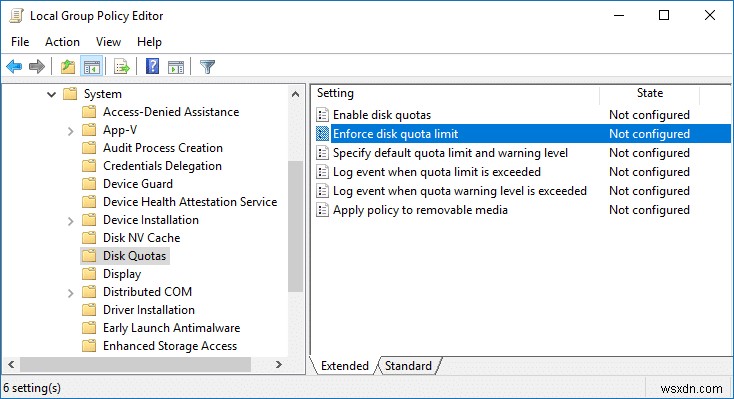Click the Access-Denied Assistance folder icon
The width and height of the screenshot is (734, 399).
(x=89, y=112)
